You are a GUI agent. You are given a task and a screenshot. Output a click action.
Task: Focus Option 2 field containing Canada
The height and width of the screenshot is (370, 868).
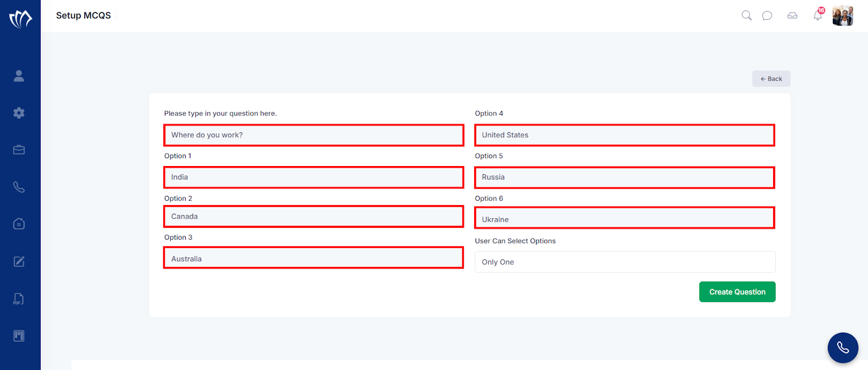(x=314, y=216)
